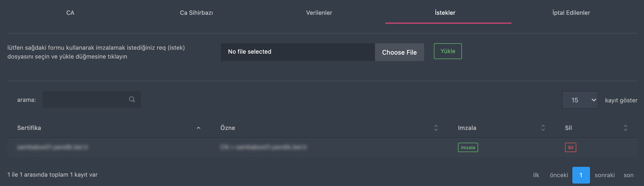Go to the Verilenler tab
Viewport: 644px width, 186px height.
pyautogui.click(x=319, y=13)
